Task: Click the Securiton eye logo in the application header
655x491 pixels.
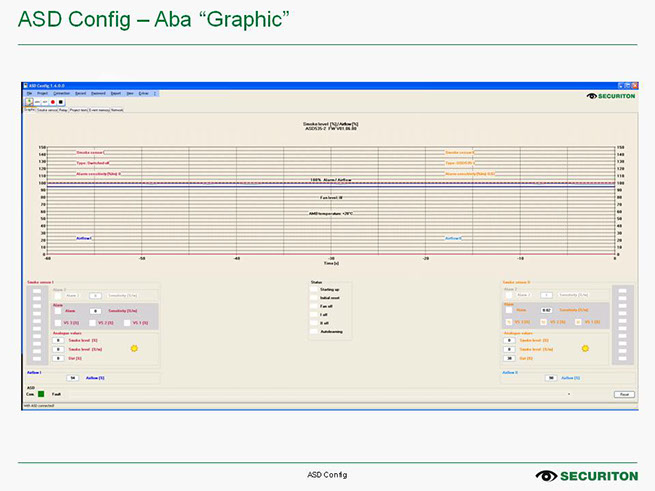Action: point(592,96)
